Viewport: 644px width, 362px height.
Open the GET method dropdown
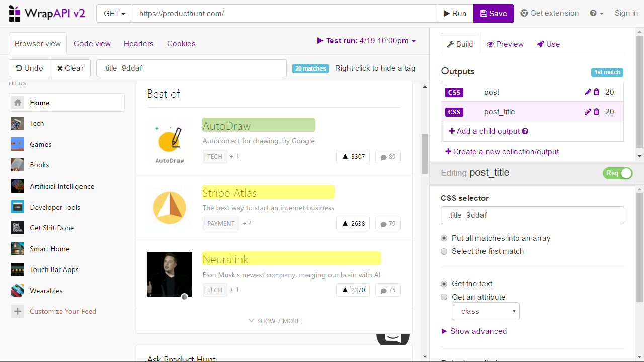point(114,14)
